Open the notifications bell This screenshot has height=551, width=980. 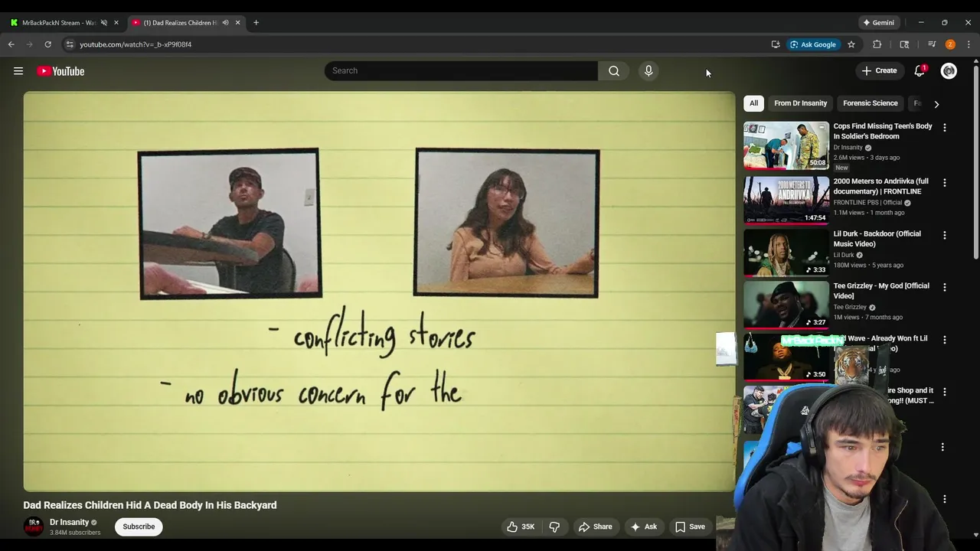920,70
